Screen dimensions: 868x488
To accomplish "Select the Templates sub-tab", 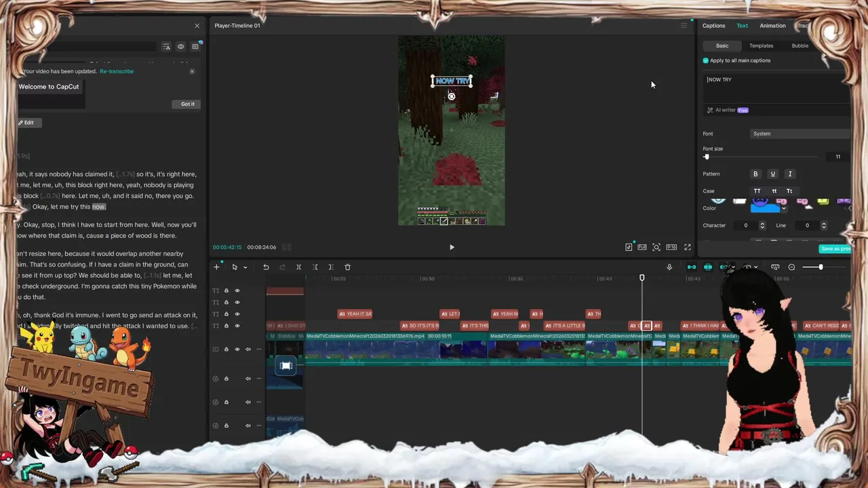I will 761,46.
